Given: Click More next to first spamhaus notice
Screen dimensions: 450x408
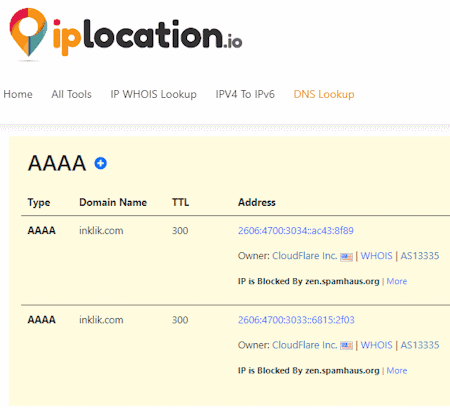Looking at the screenshot, I should pos(397,281).
